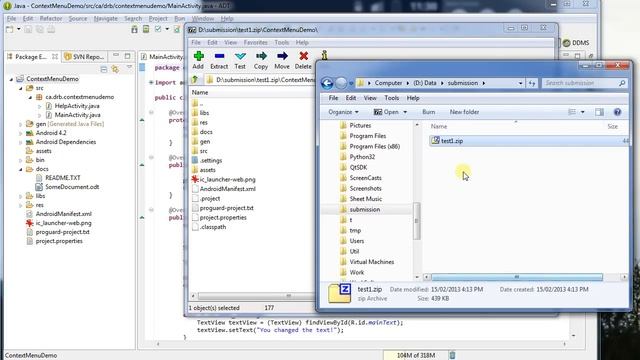Click the garbage collector trash icon in Eclipse
This screenshot has height=360, width=640.
tap(452, 355)
